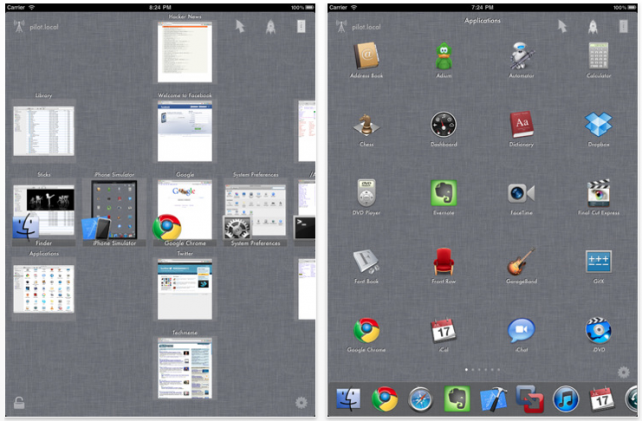Select the Sticks Finder window thumbnail
This screenshot has height=421, width=642.
click(x=44, y=210)
